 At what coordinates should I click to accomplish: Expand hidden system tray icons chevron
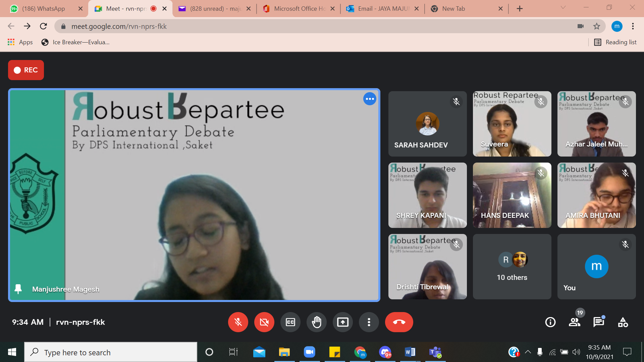tap(528, 352)
